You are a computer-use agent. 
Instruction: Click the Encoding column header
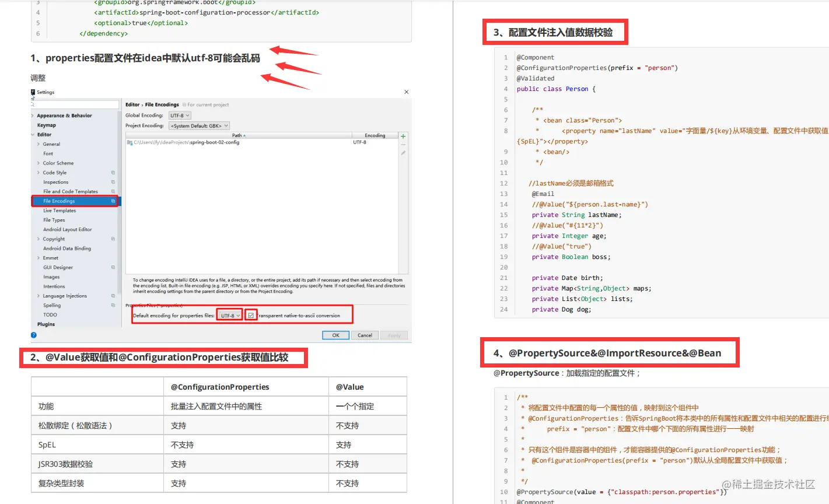375,135
